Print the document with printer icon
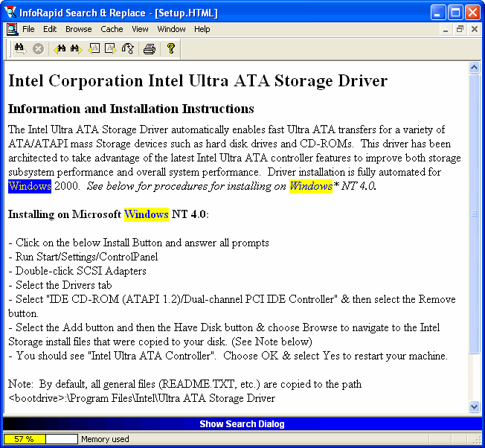The image size is (485, 448). pos(150,49)
